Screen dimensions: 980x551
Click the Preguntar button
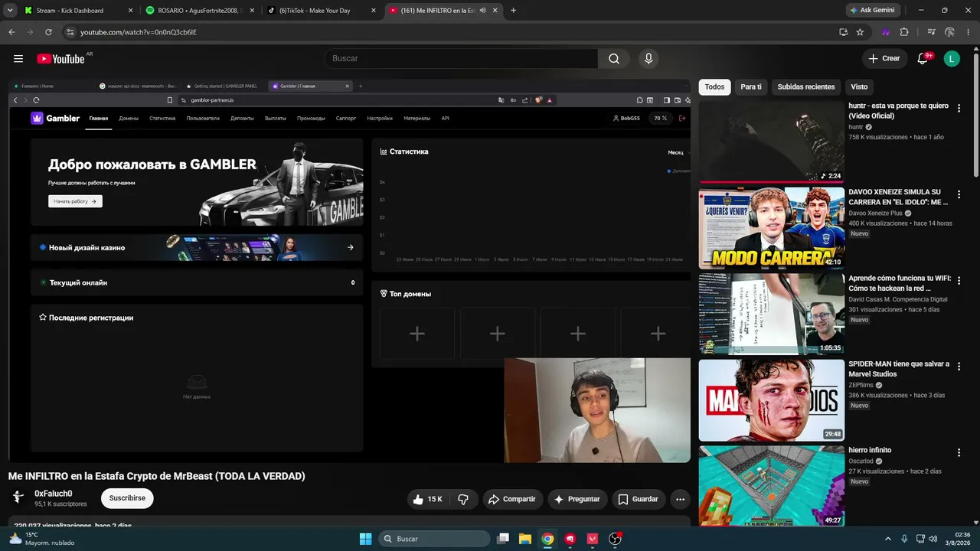[x=577, y=499]
